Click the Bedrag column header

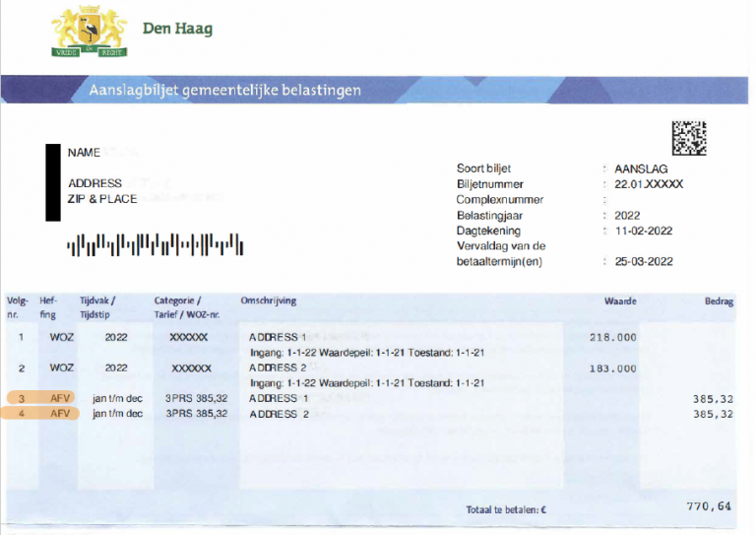[719, 301]
